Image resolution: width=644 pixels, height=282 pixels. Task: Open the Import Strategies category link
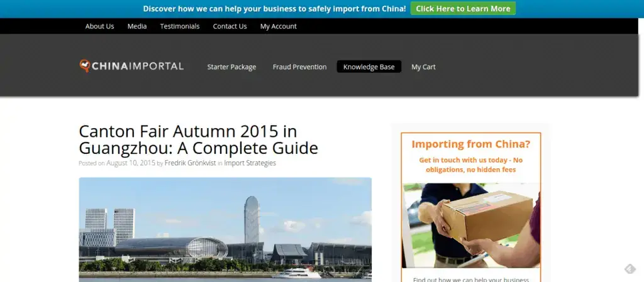point(250,163)
